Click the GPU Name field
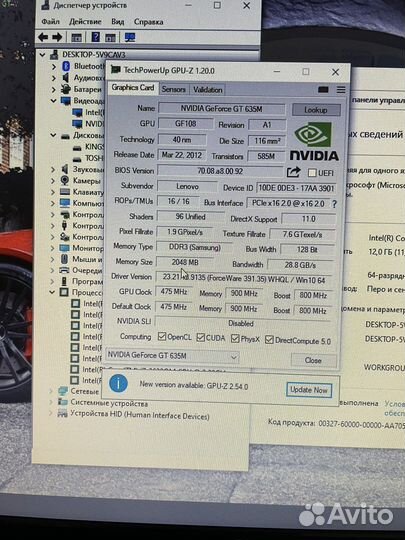The height and width of the screenshot is (540, 405). [x=221, y=109]
